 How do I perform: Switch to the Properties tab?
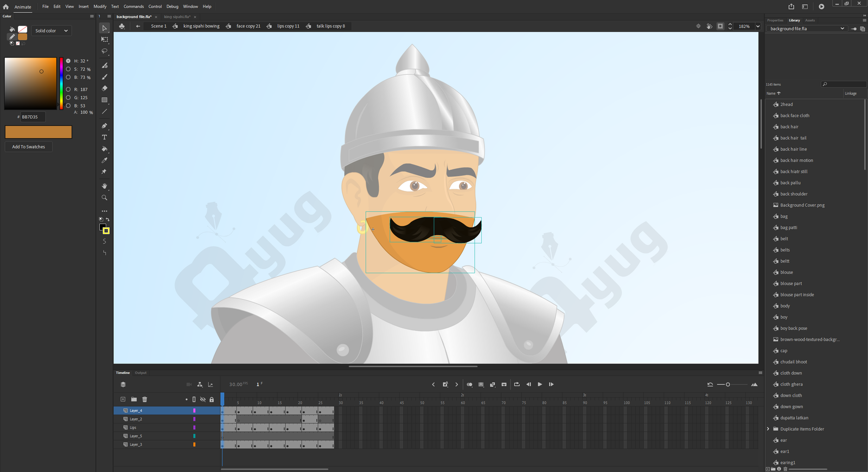[x=775, y=20]
